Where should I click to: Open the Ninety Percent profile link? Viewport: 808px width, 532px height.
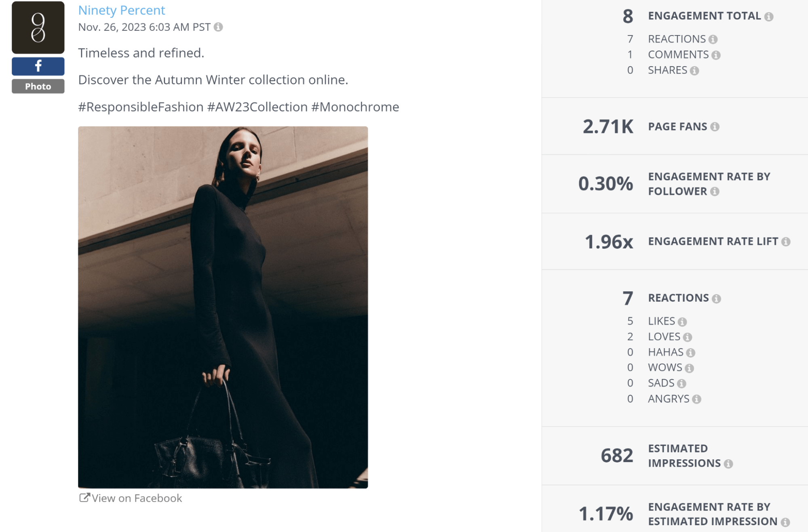122,10
